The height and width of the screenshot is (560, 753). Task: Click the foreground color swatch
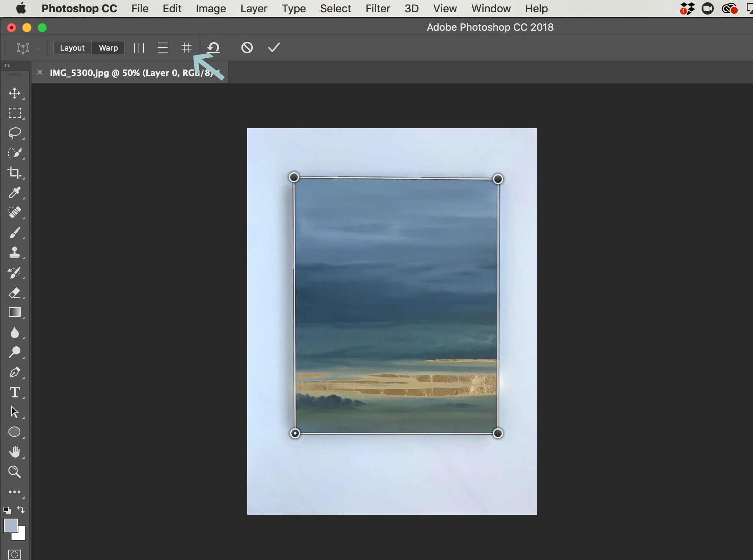(10, 525)
